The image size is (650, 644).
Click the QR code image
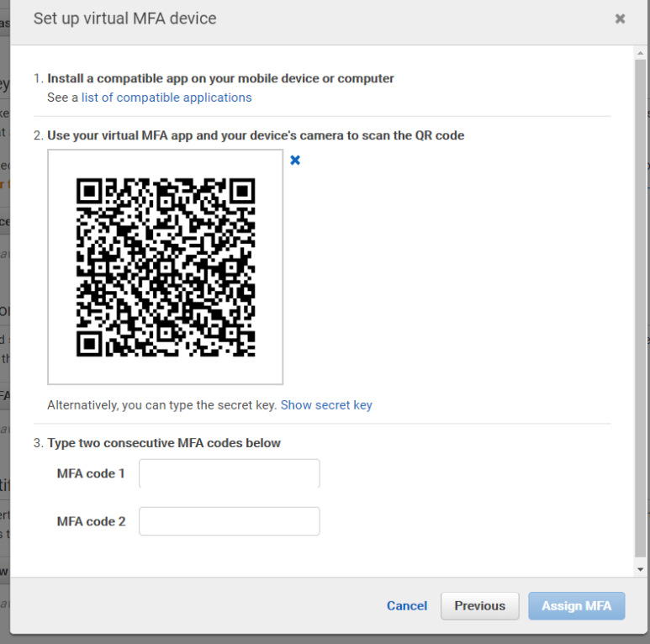tap(166, 267)
